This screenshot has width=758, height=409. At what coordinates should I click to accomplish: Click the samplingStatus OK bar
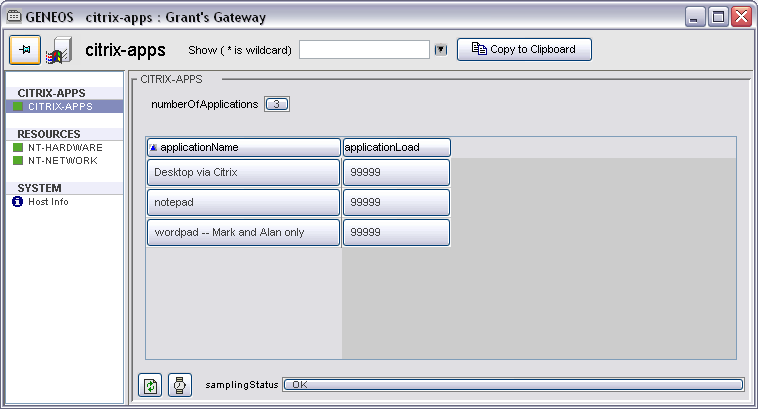coord(513,384)
